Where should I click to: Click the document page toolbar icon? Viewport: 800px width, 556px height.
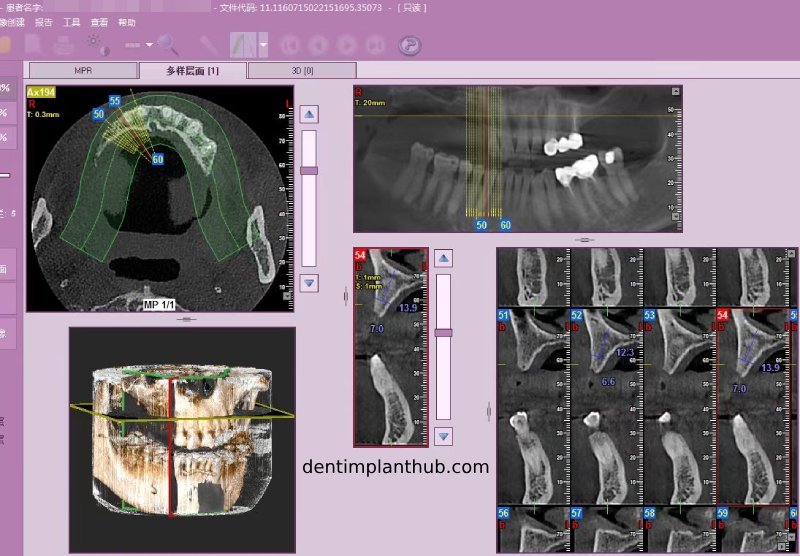pos(33,45)
